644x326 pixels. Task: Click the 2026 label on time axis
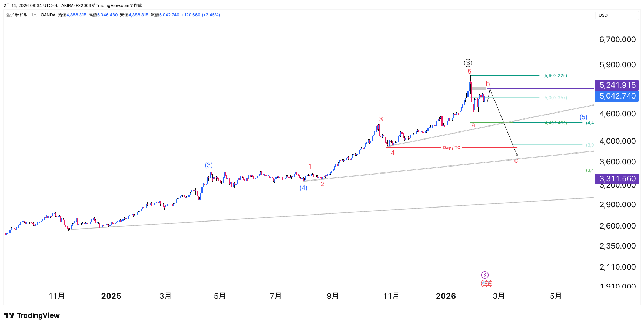pyautogui.click(x=446, y=296)
